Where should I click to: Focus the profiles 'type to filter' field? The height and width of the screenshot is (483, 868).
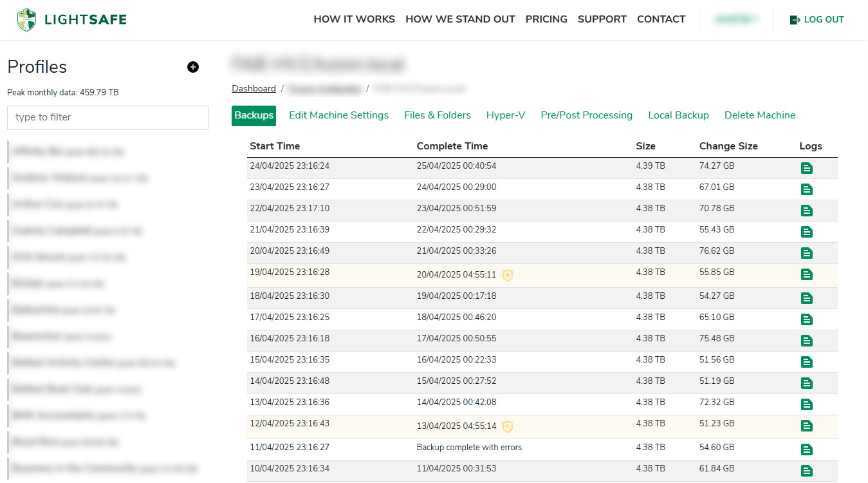coord(107,118)
